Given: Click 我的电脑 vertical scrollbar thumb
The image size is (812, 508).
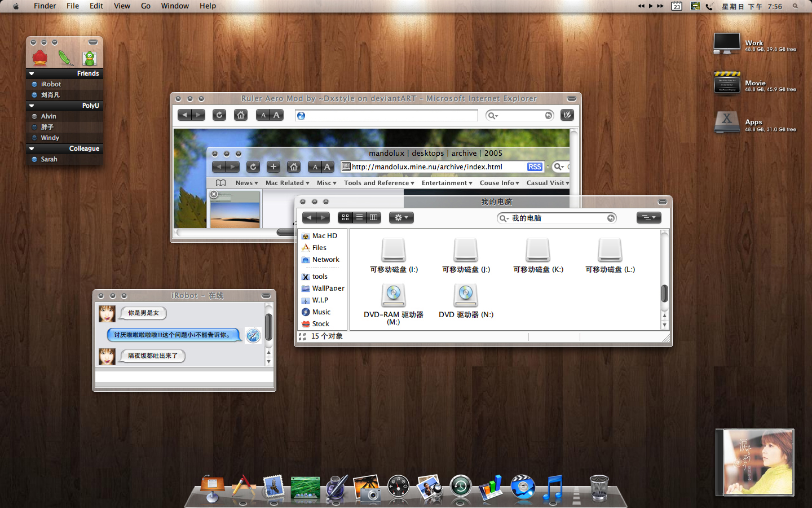Looking at the screenshot, I should 664,294.
